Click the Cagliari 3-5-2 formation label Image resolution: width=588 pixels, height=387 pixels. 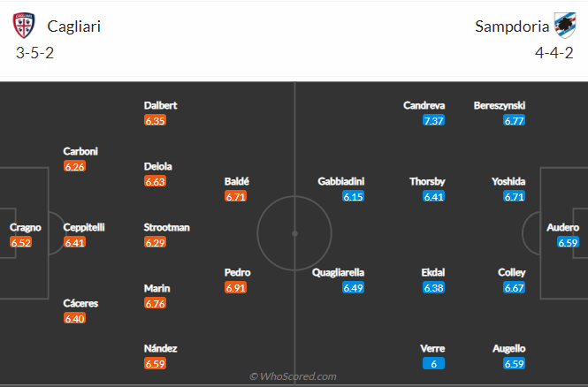coord(34,53)
